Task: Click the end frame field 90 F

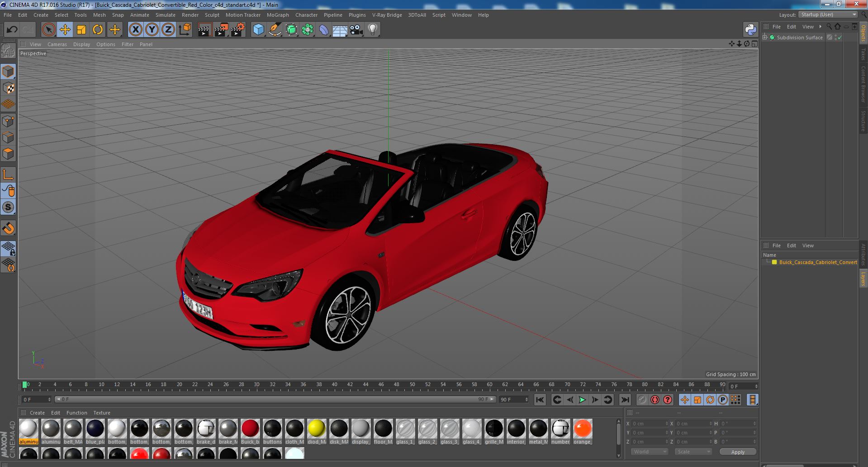Action: tap(513, 400)
